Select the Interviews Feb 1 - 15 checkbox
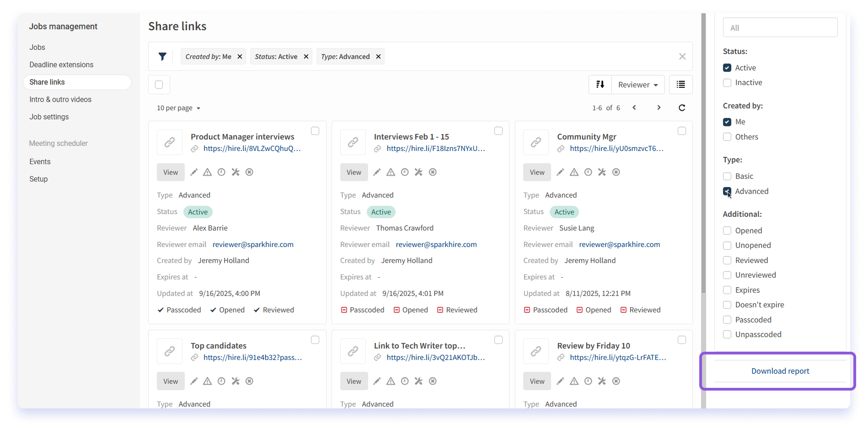868x429 pixels. pos(498,131)
